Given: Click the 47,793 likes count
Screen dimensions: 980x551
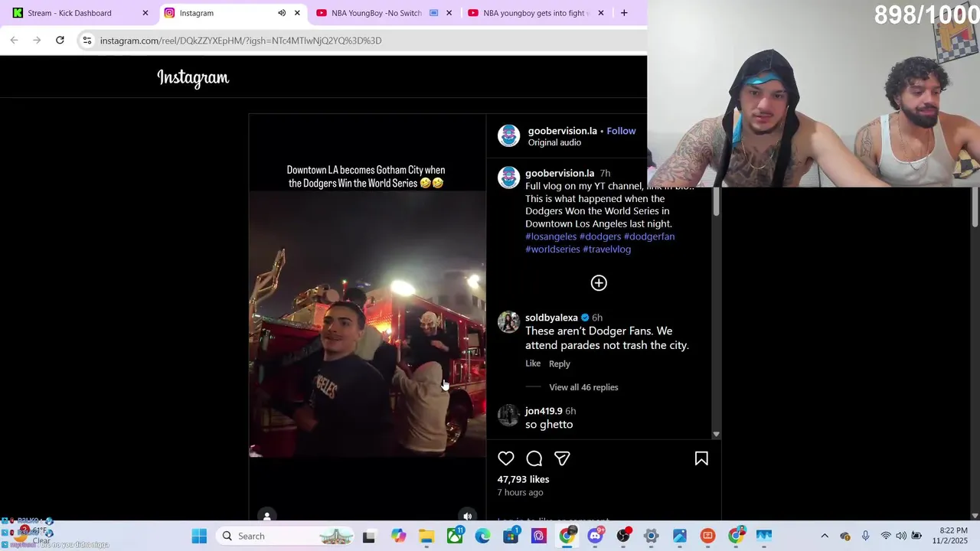Looking at the screenshot, I should click(523, 479).
